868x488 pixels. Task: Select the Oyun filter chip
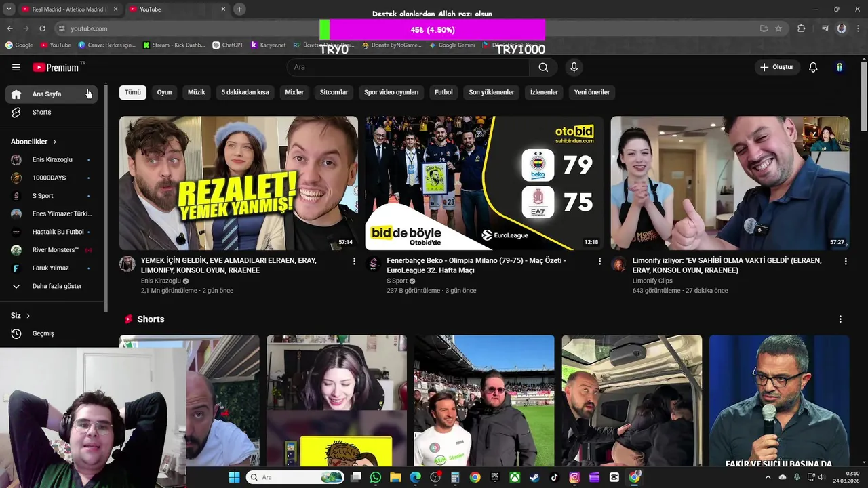pos(165,92)
